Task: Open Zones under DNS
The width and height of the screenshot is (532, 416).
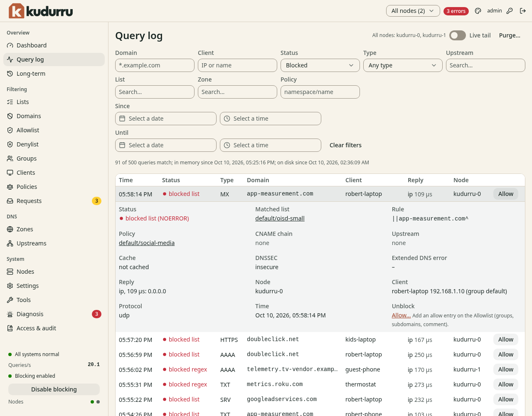Action: [54, 229]
